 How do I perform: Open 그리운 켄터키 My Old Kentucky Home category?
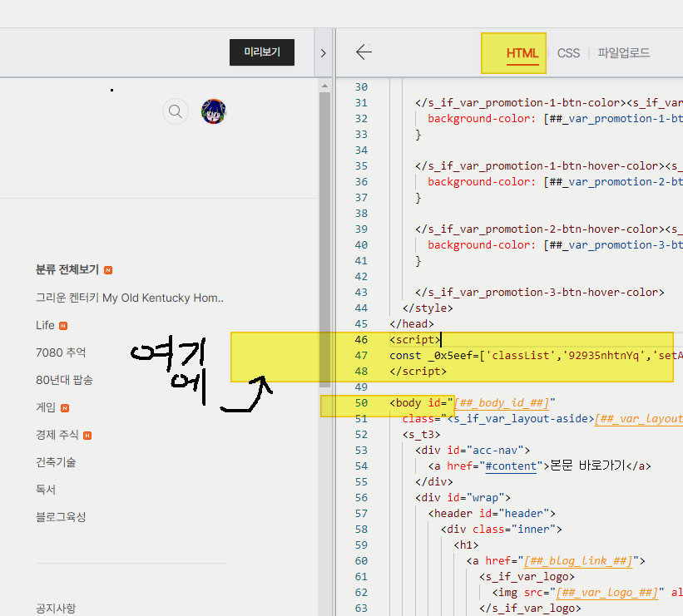point(130,298)
